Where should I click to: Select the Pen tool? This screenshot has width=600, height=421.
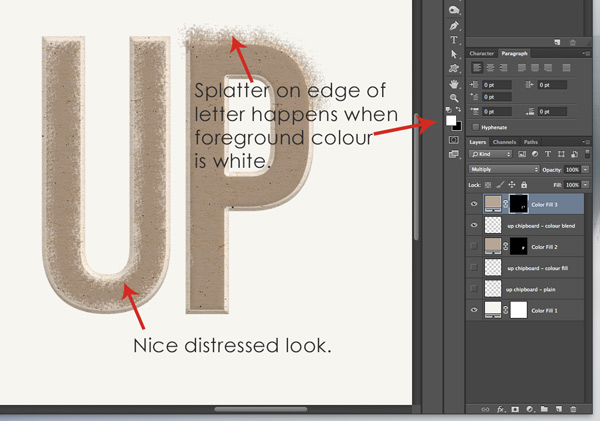pyautogui.click(x=454, y=25)
